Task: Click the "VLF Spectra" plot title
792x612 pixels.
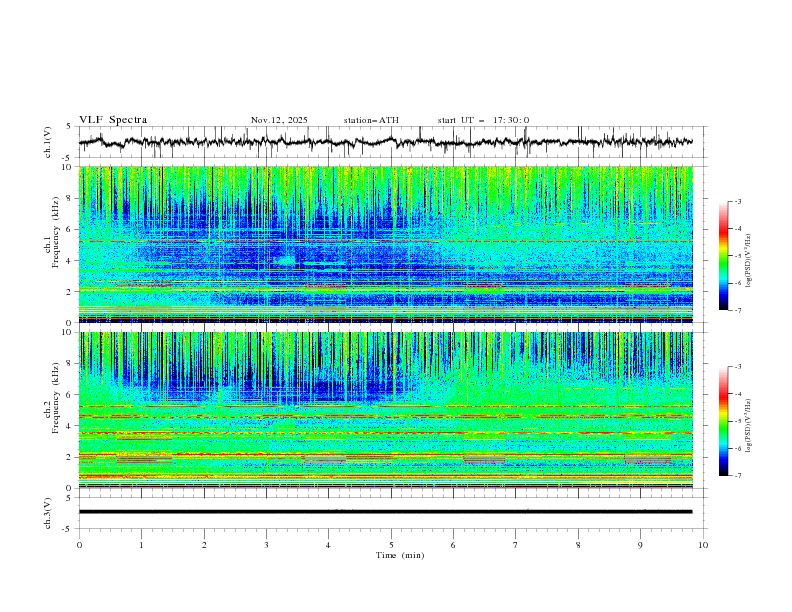Action: 113,120
